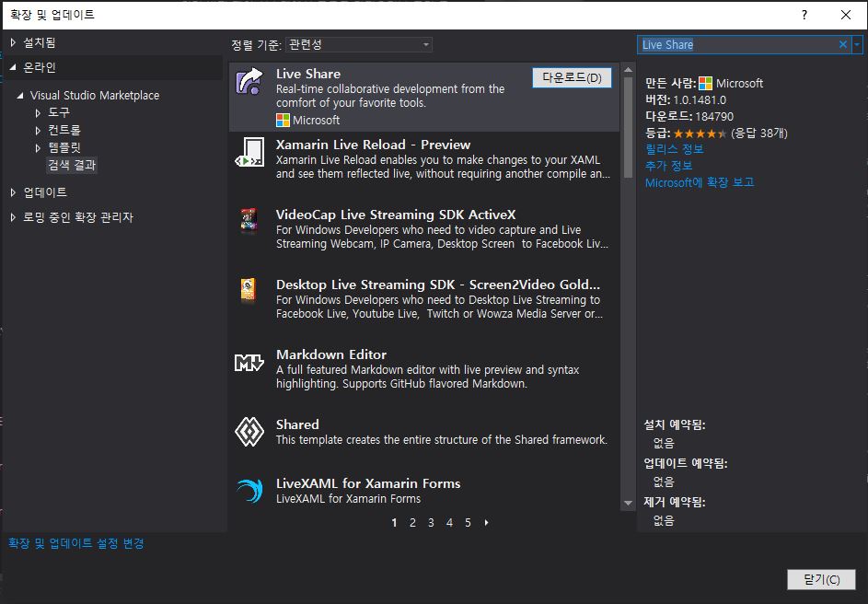Click the Microsoft logo under Live Share
The image size is (868, 604).
click(x=283, y=120)
